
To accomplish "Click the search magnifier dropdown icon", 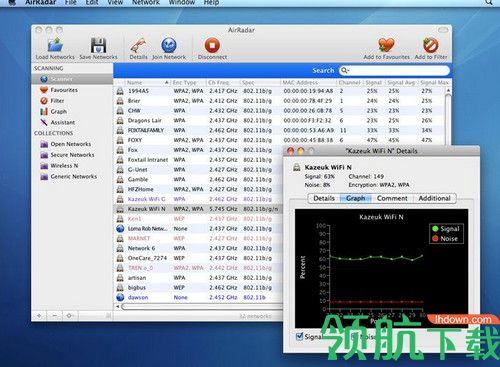I will [x=345, y=70].
